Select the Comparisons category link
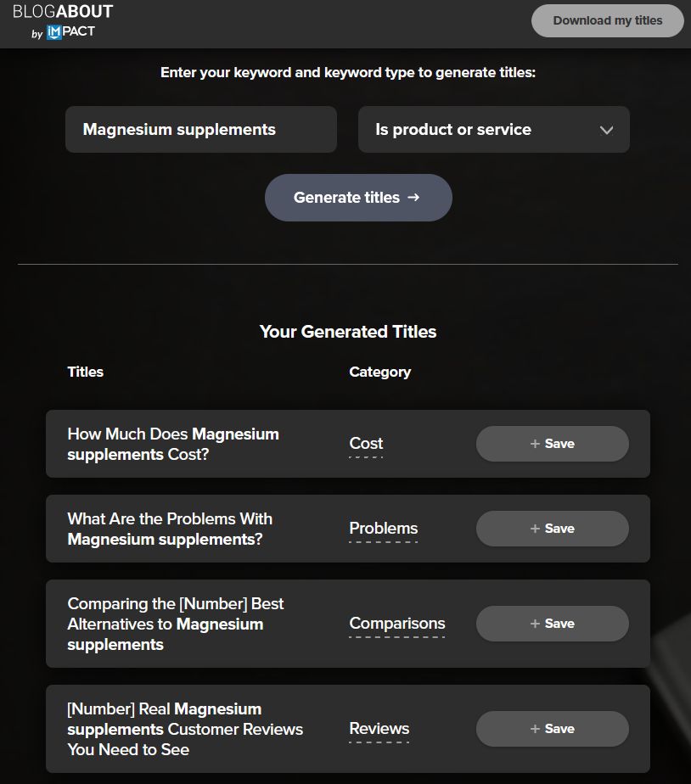Image resolution: width=691 pixels, height=784 pixels. click(396, 624)
